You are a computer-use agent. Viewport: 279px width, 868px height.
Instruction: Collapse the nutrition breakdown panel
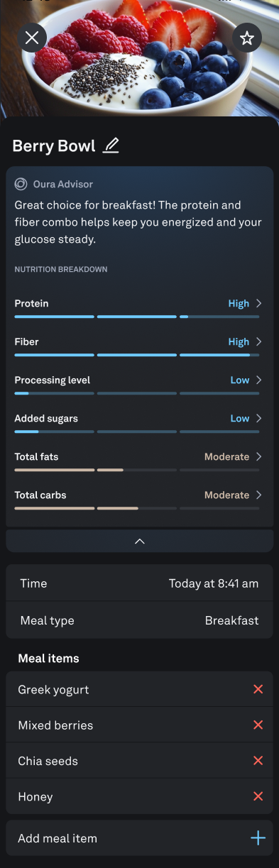pos(140,541)
